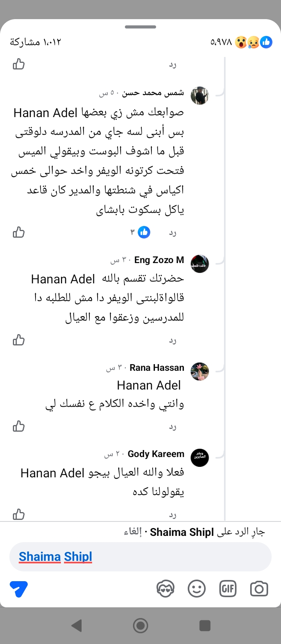The image size is (281, 644).
Task: Like the comment by Eng Zozo M
Action: [x=19, y=340]
